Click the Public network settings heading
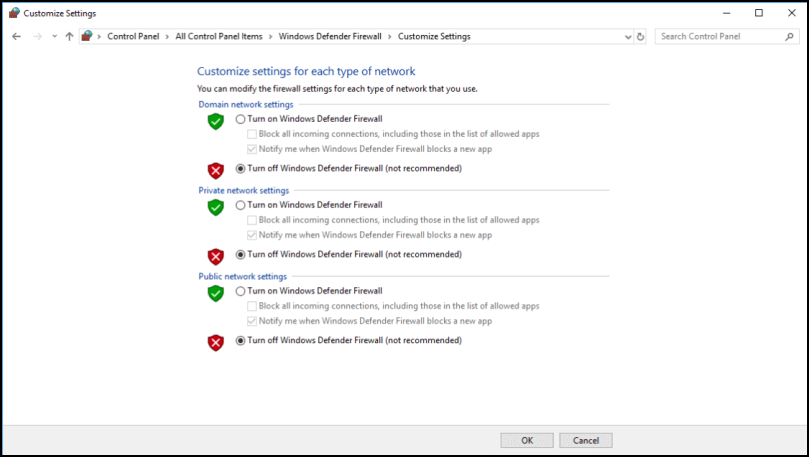The width and height of the screenshot is (809, 457). pos(242,276)
